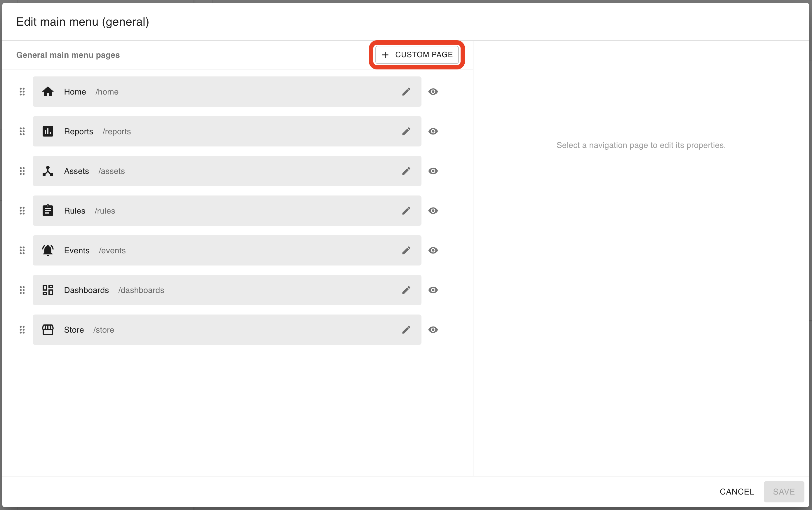Screen dimensions: 812x510
Task: Toggle visibility of the Reports page
Action: pyautogui.click(x=433, y=132)
